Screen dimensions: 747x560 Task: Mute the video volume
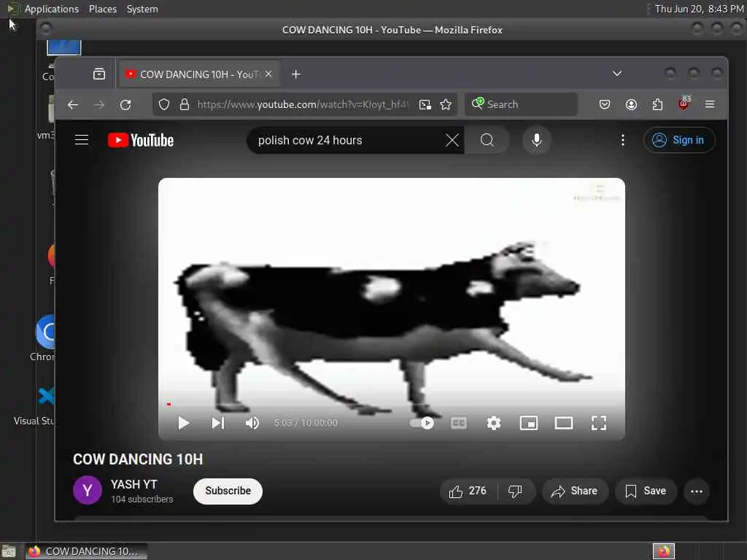coord(252,423)
